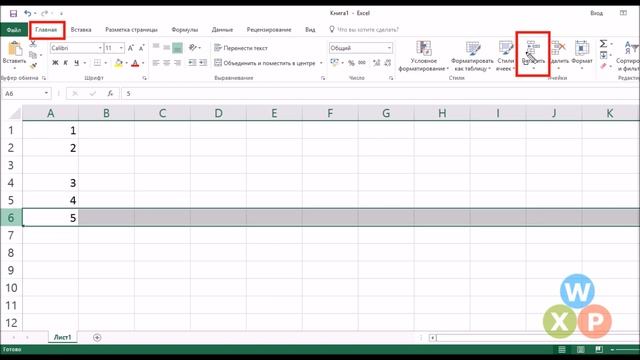Switch to the Рецензирование tab

click(269, 30)
